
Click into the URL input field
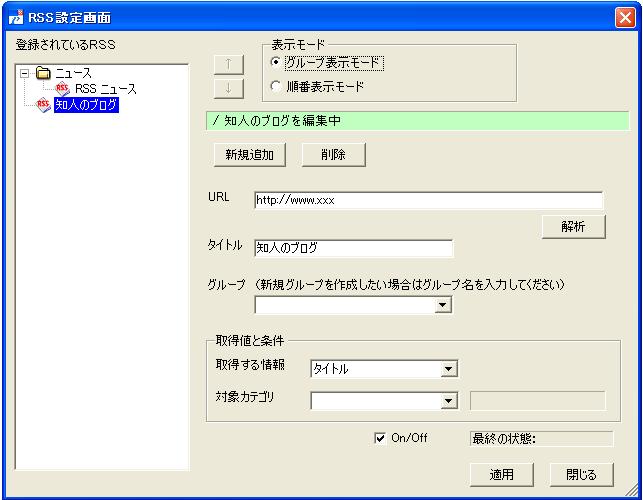tap(428, 199)
